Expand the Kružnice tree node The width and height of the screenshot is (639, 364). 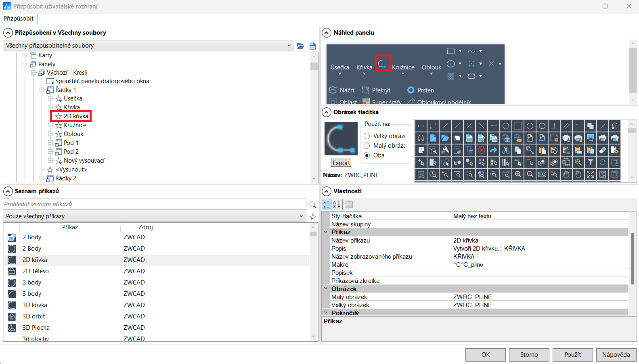pyautogui.click(x=50, y=125)
